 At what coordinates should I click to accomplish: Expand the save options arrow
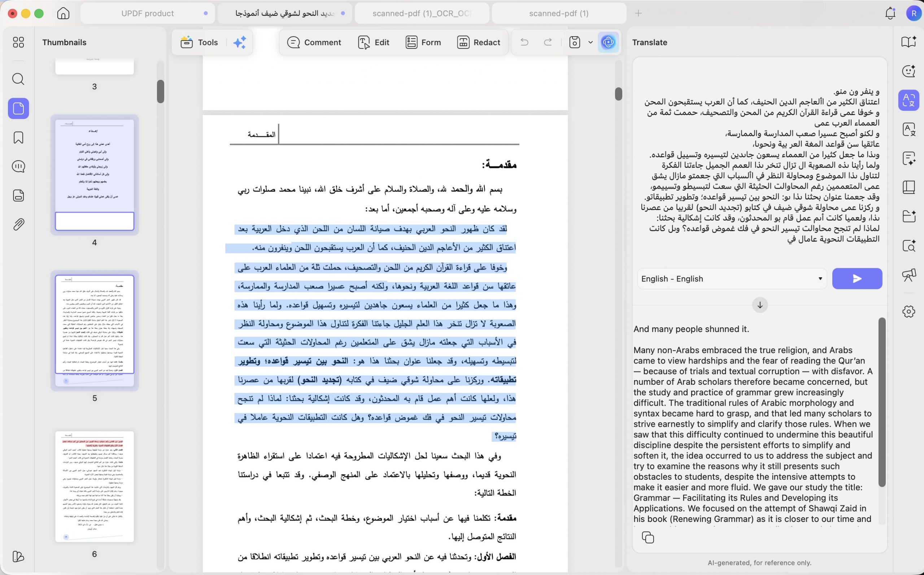[590, 42]
